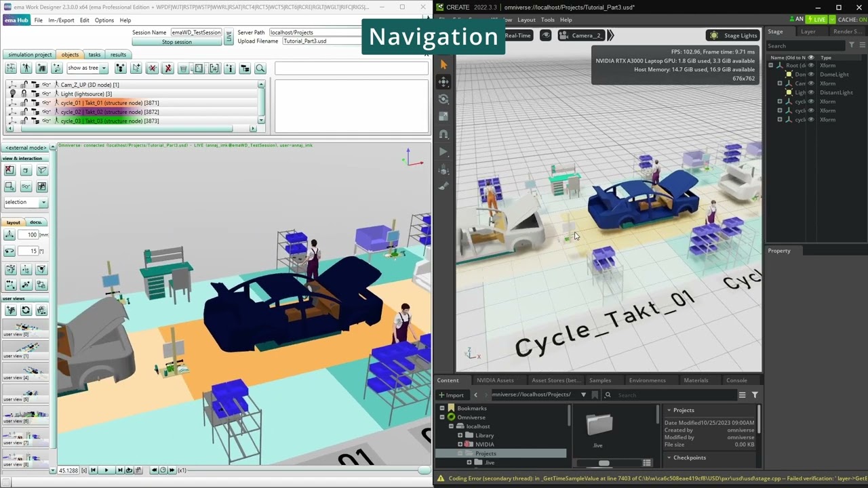Collapse the Root node in Stage tree
Image resolution: width=868 pixels, height=488 pixels.
[x=771, y=66]
